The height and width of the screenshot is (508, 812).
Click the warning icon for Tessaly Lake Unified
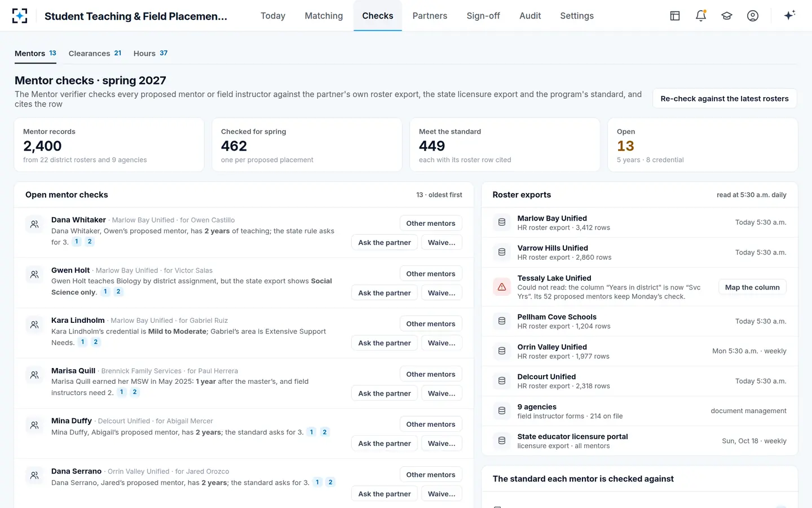(502, 287)
